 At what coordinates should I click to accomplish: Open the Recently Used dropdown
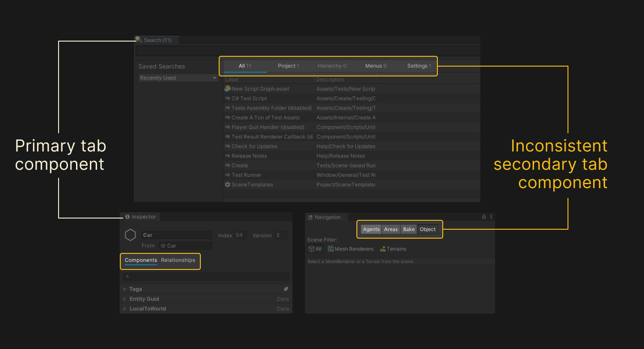[178, 78]
